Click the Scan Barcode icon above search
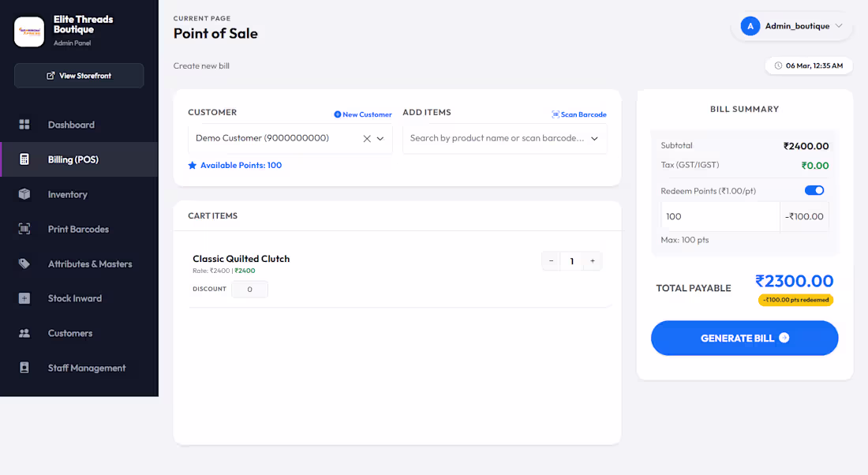This screenshot has height=475, width=868. click(x=557, y=114)
